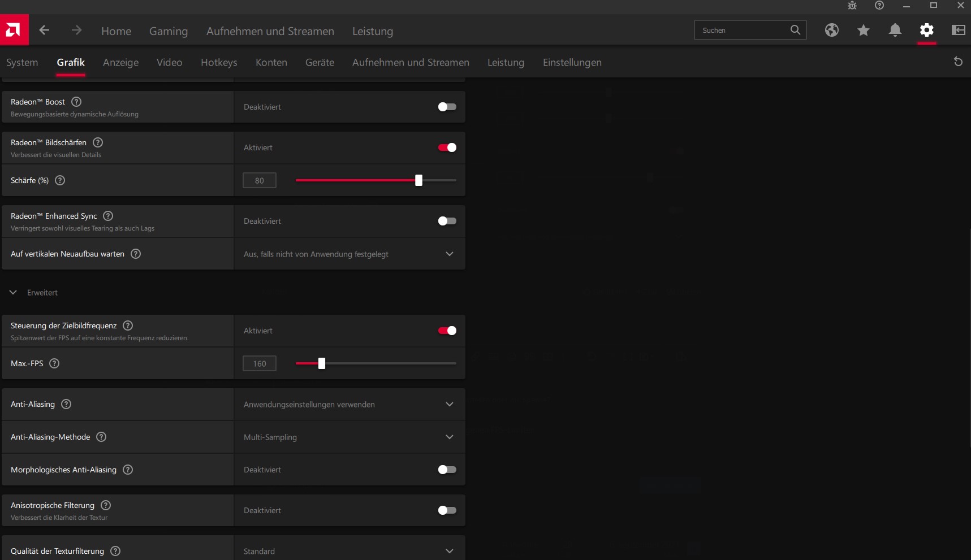
Task: Turn on Morphologisches Anti-Aliasing
Action: pos(446,470)
